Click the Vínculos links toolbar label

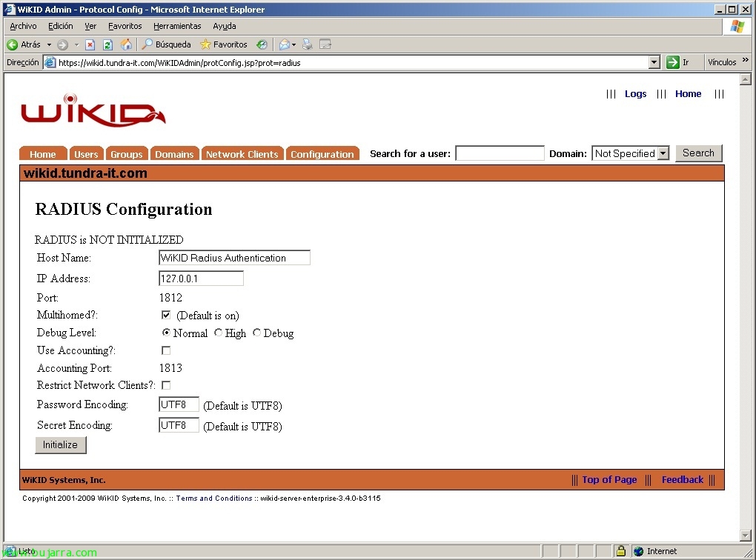(x=722, y=62)
